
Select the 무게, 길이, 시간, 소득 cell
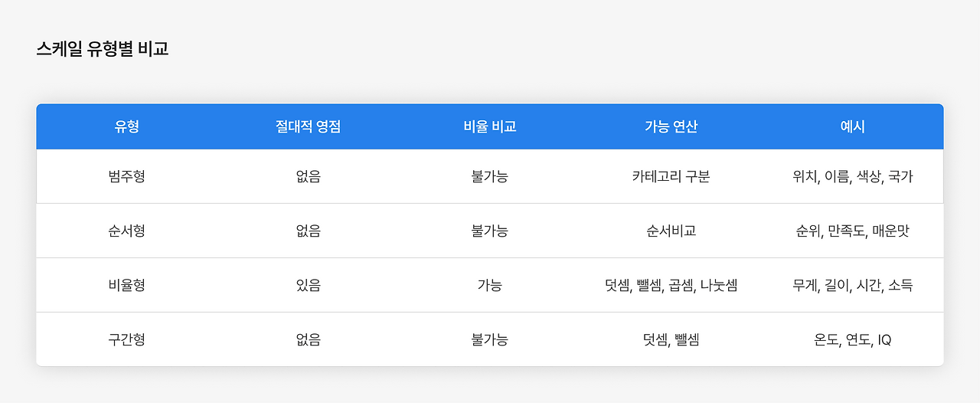852,285
